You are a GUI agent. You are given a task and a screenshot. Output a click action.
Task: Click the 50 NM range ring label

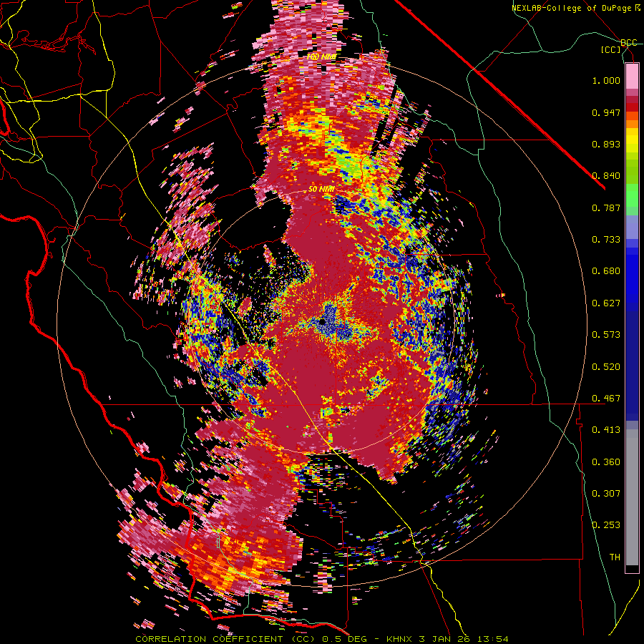(321, 190)
